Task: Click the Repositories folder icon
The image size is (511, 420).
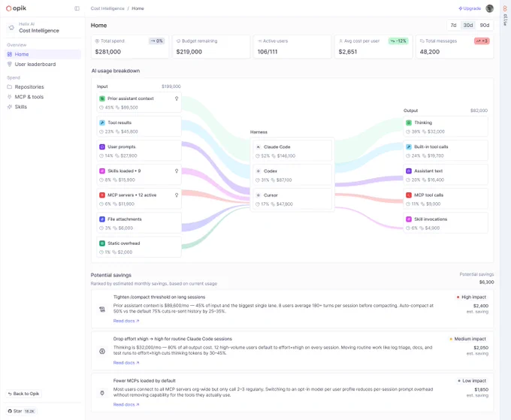Action: click(10, 86)
